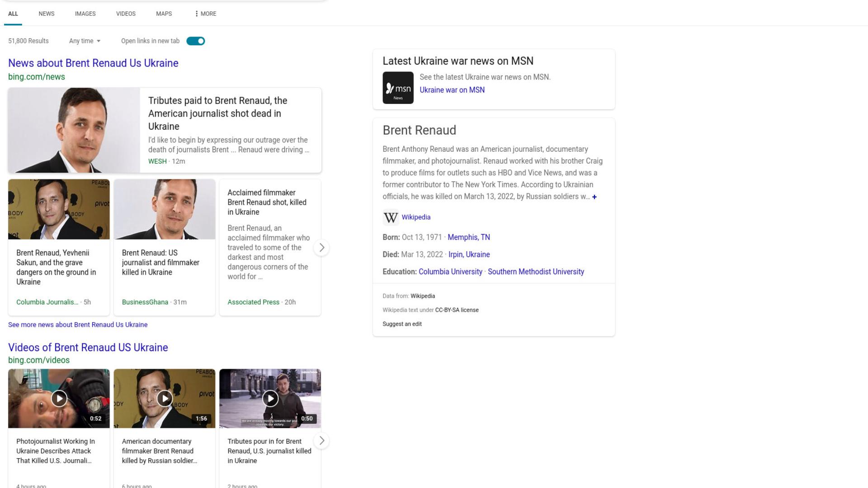The image size is (868, 488).
Task: Click the Associated Press source label
Action: 253,302
